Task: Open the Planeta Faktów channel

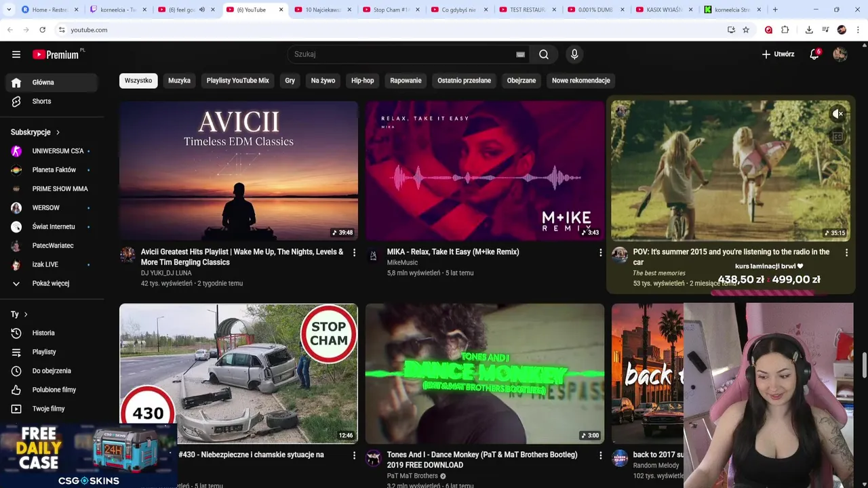Action: click(53, 169)
